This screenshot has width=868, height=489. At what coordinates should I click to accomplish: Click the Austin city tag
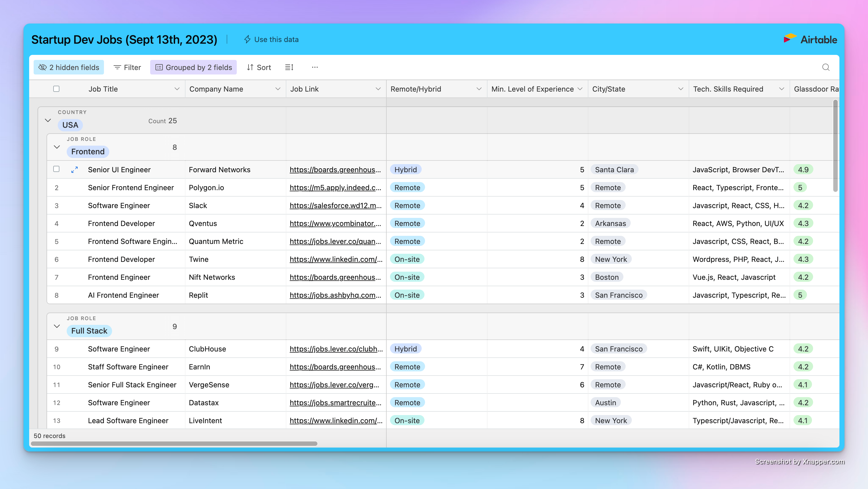click(605, 403)
